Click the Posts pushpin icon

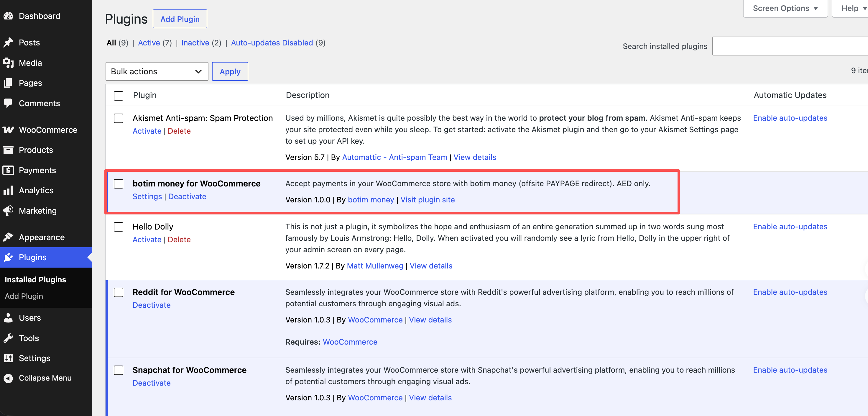[9, 42]
